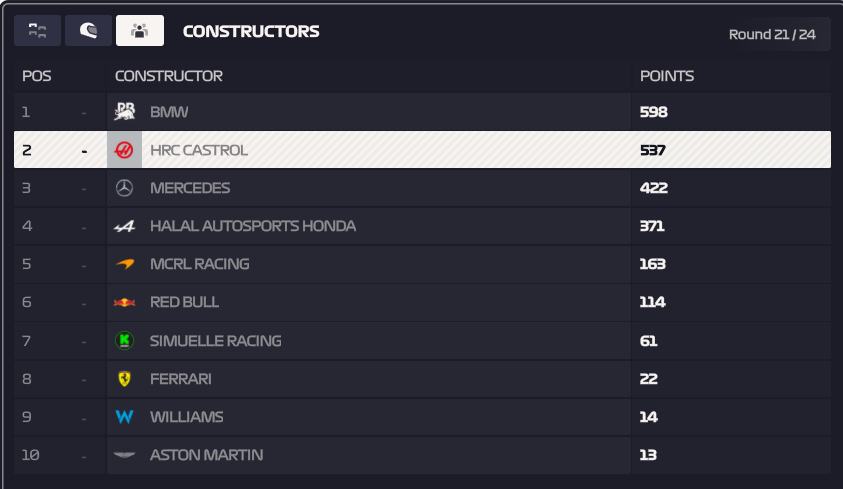Click the BMW team bull logo
Viewport: 843px width, 489px height.
tap(124, 112)
